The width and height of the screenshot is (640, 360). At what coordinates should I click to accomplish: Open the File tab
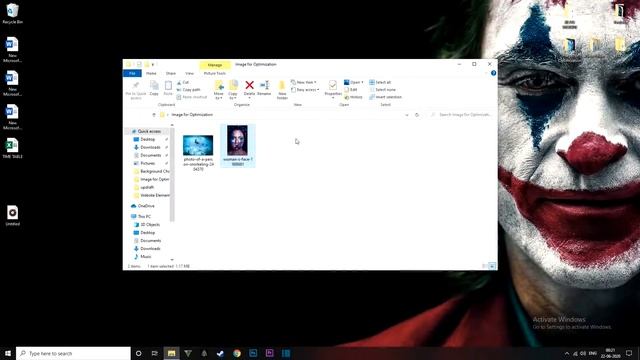pyautogui.click(x=132, y=73)
